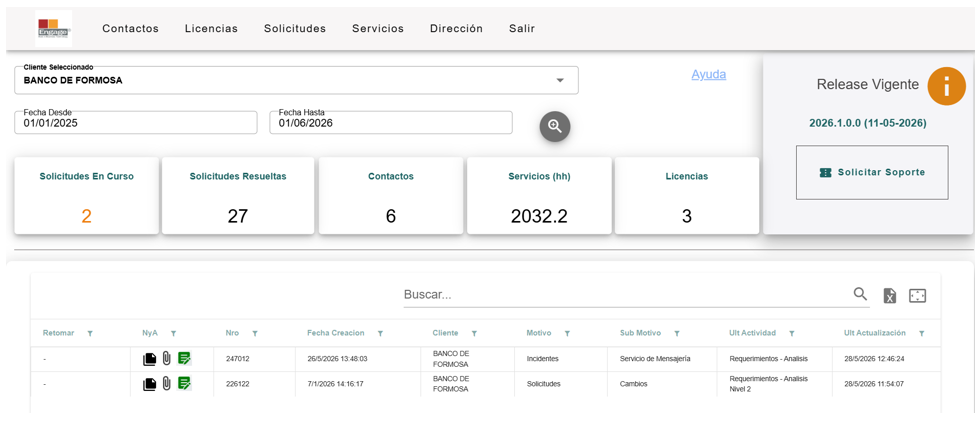The width and height of the screenshot is (979, 421).
Task: Select the Solicitudes En Curso card
Action: coord(86,196)
